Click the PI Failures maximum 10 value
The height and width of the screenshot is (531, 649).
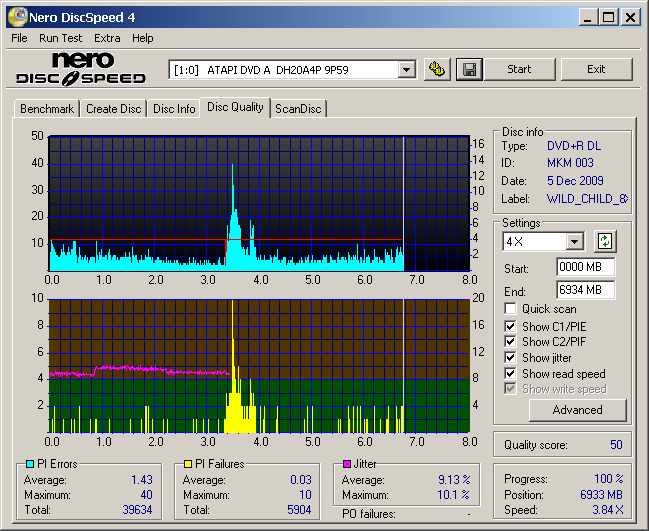(x=305, y=495)
